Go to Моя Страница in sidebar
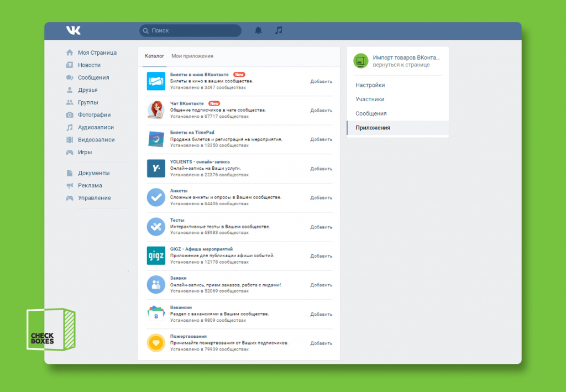Image resolution: width=566 pixels, height=392 pixels. 97,53
